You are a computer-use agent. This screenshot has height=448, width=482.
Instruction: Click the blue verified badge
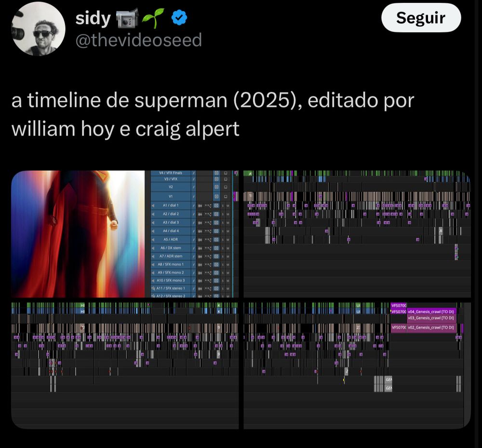click(179, 17)
